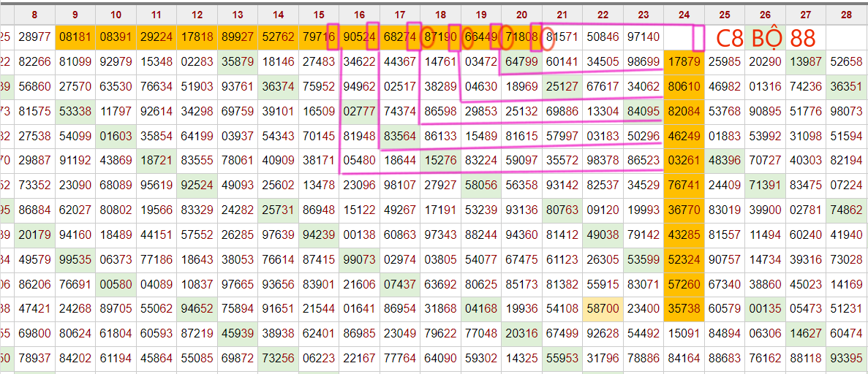Click orange cell 08181 in column 9
The height and width of the screenshot is (374, 868).
point(75,37)
